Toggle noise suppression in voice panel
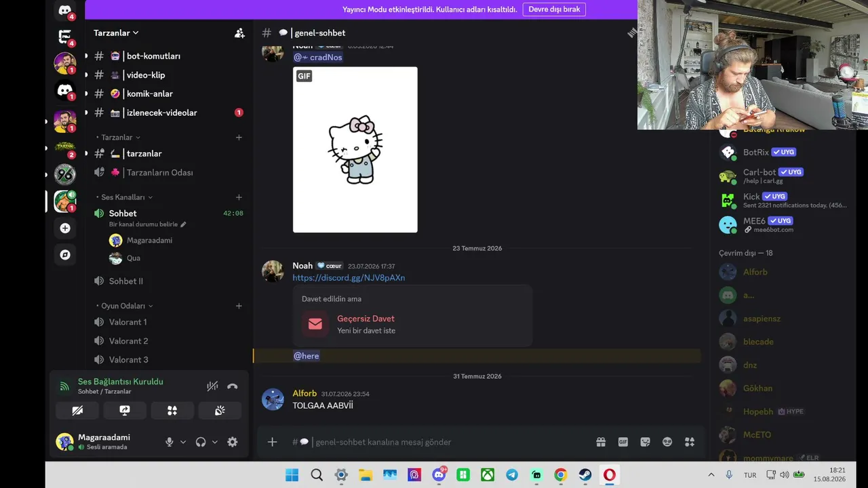 (x=212, y=386)
